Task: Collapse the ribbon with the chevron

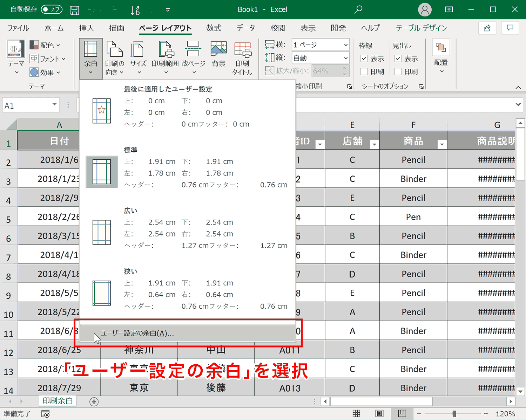Action: point(518,87)
